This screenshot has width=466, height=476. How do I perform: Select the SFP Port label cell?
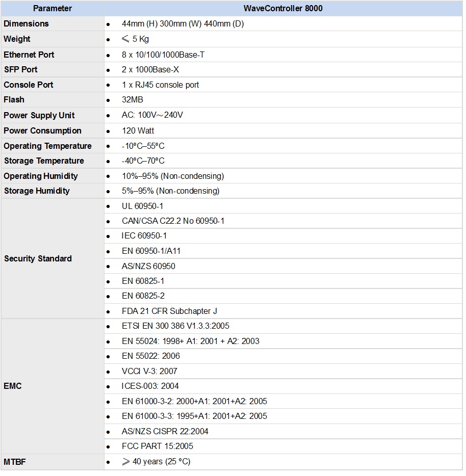(x=21, y=69)
